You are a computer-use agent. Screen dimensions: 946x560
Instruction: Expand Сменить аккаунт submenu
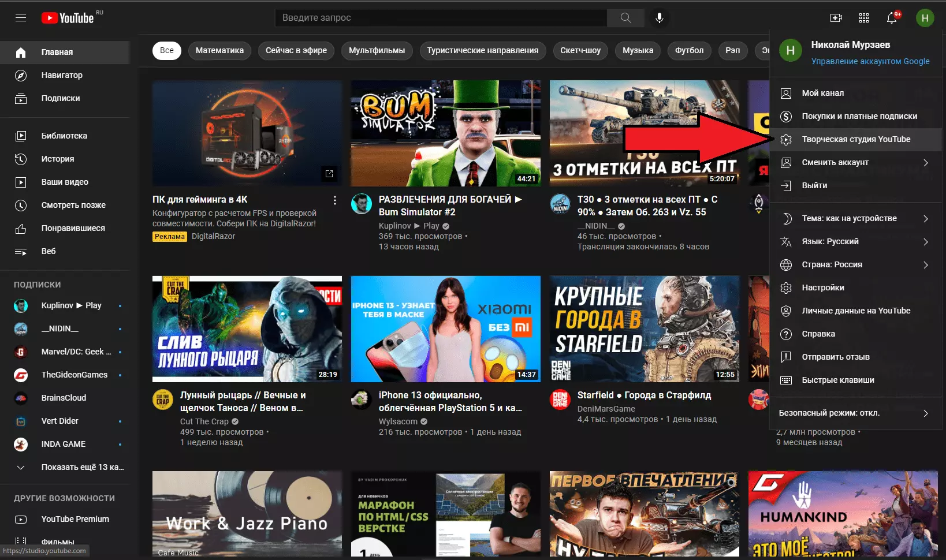click(x=856, y=162)
